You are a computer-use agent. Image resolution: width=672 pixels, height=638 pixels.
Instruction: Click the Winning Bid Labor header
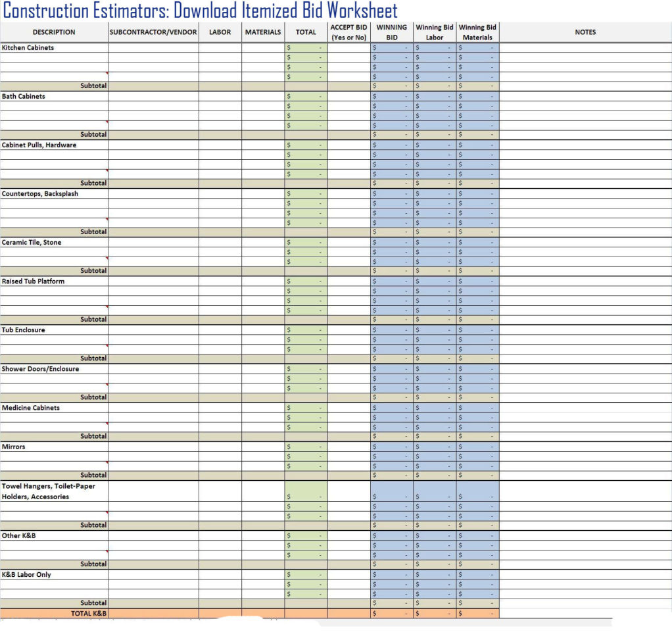pyautogui.click(x=434, y=32)
